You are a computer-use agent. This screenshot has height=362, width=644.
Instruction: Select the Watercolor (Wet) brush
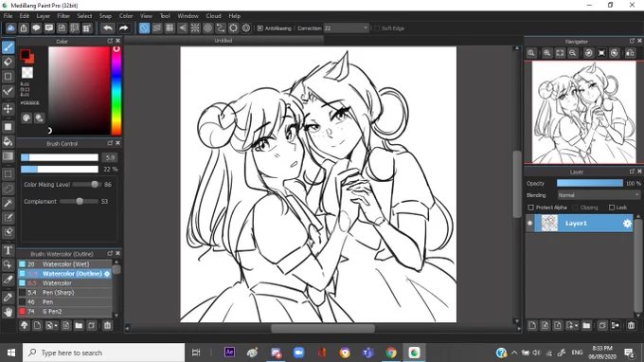(x=65, y=264)
